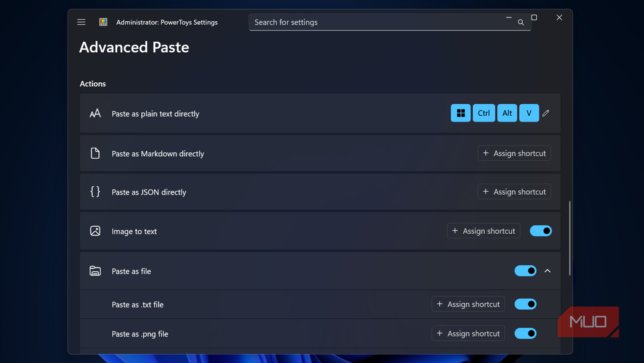Toggle off Paste as .txt file
The height and width of the screenshot is (363, 644).
[x=525, y=304]
